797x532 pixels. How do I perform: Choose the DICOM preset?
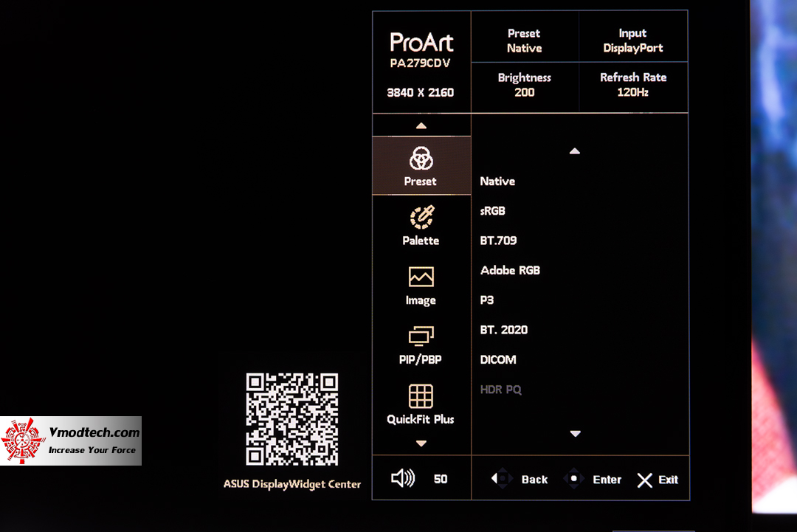[497, 360]
